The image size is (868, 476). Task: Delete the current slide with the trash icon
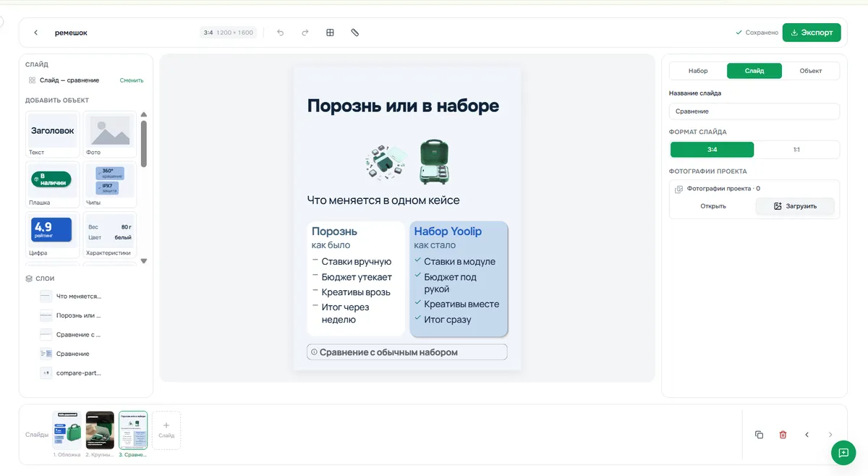783,435
